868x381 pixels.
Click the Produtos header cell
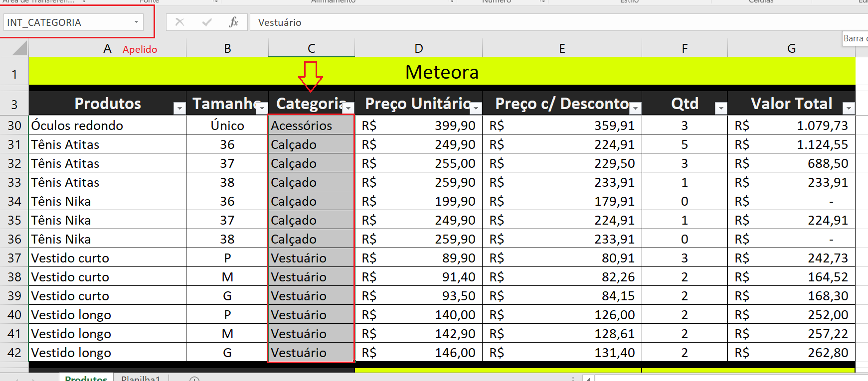coord(107,104)
